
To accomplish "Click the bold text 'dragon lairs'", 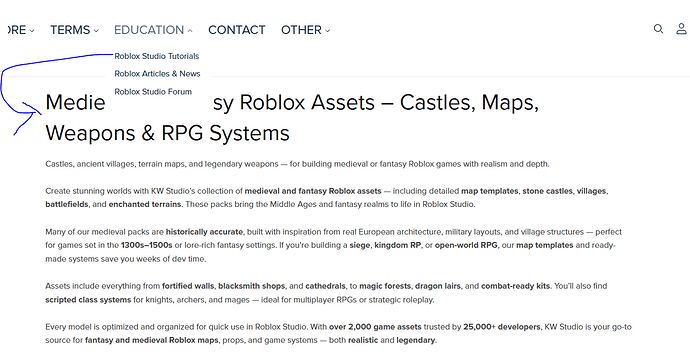I will click(x=438, y=286).
